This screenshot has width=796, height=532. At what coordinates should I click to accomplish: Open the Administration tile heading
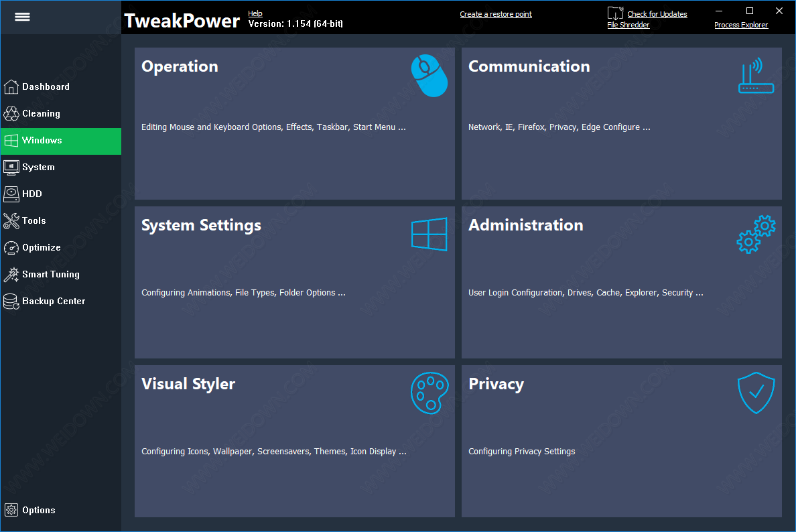526,225
